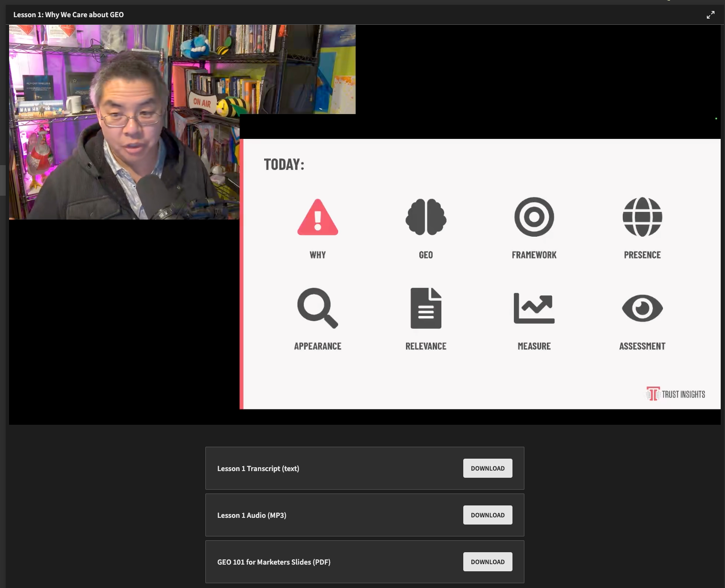This screenshot has height=588, width=725.
Task: Click the Trust Insights logo on slide
Action: (x=675, y=394)
